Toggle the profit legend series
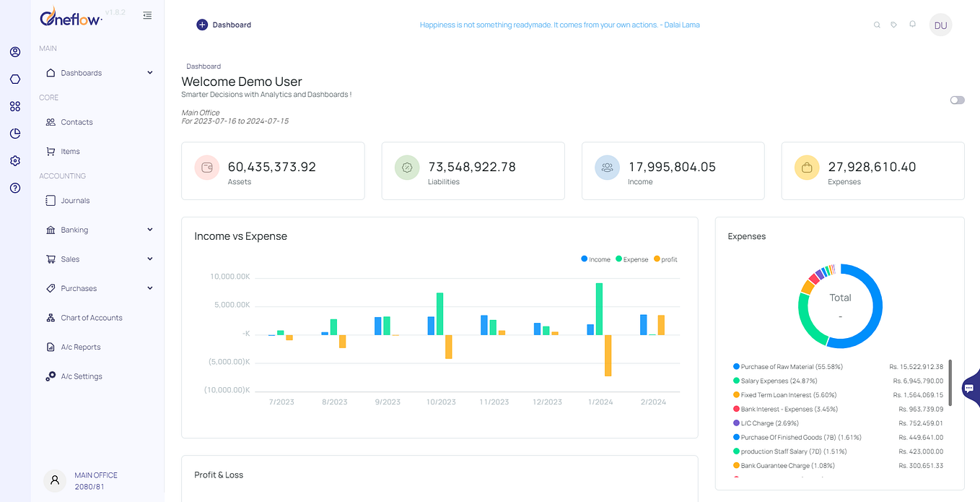980x502 pixels. tap(665, 259)
